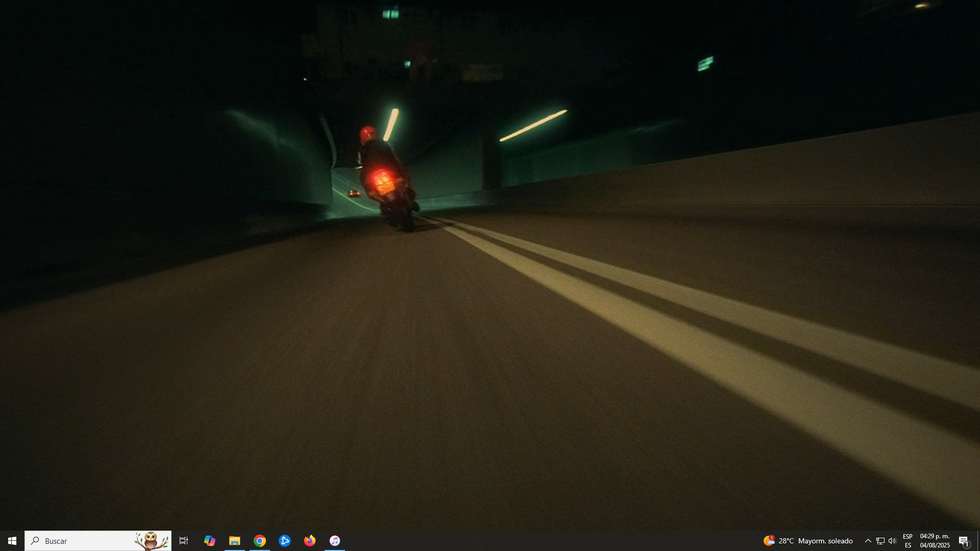Change the ESP ES input language
The width and height of the screenshot is (980, 551).
[908, 541]
